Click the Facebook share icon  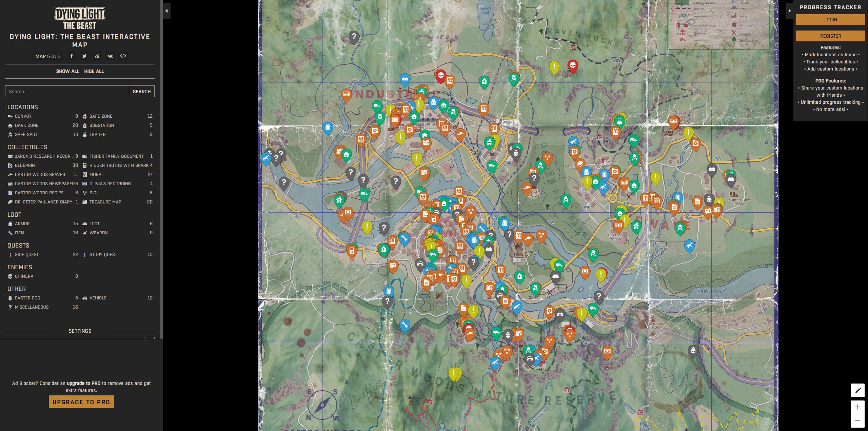pos(72,56)
